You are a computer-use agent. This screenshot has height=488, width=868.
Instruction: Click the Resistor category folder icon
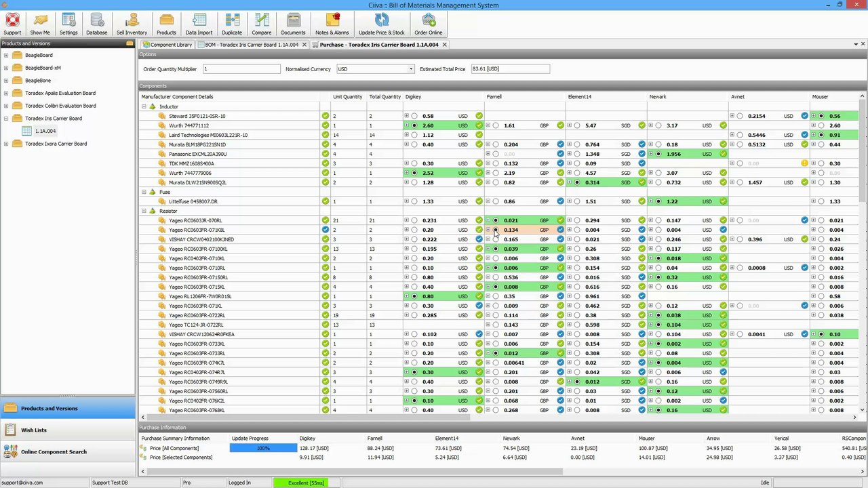coord(153,211)
